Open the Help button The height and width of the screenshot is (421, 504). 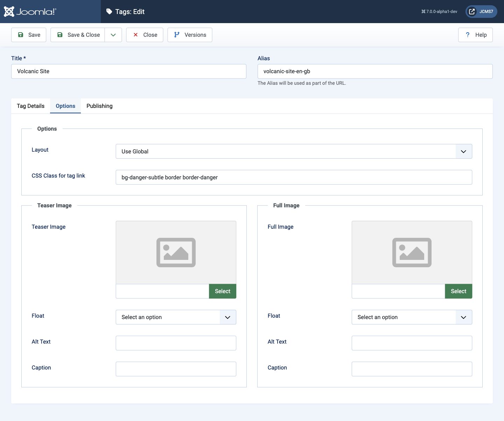(x=475, y=35)
